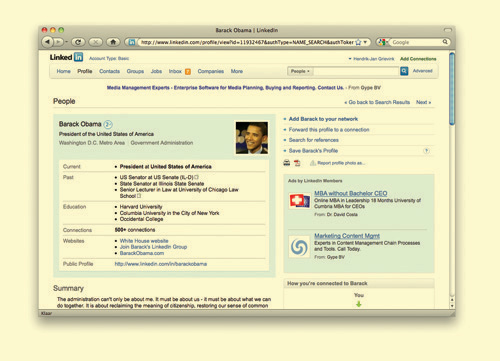Image resolution: width=500 pixels, height=361 pixels.
Task: Go to browser home page icon
Action: click(113, 42)
